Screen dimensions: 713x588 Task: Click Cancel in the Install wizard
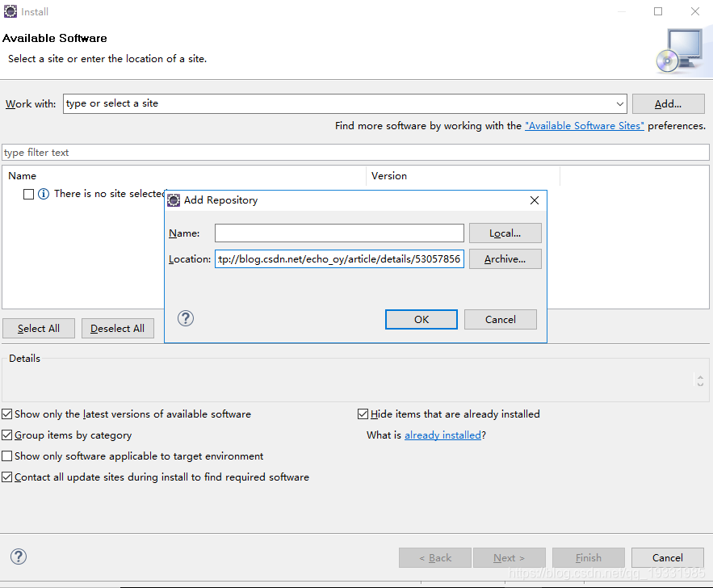click(x=668, y=557)
